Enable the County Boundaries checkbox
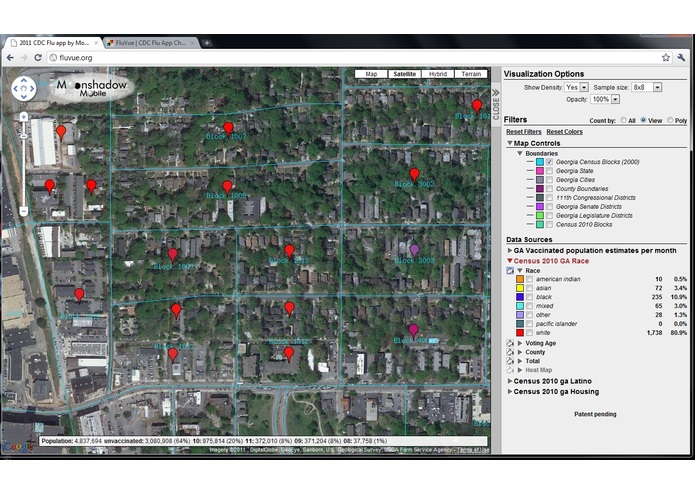The height and width of the screenshot is (494, 695). point(549,188)
